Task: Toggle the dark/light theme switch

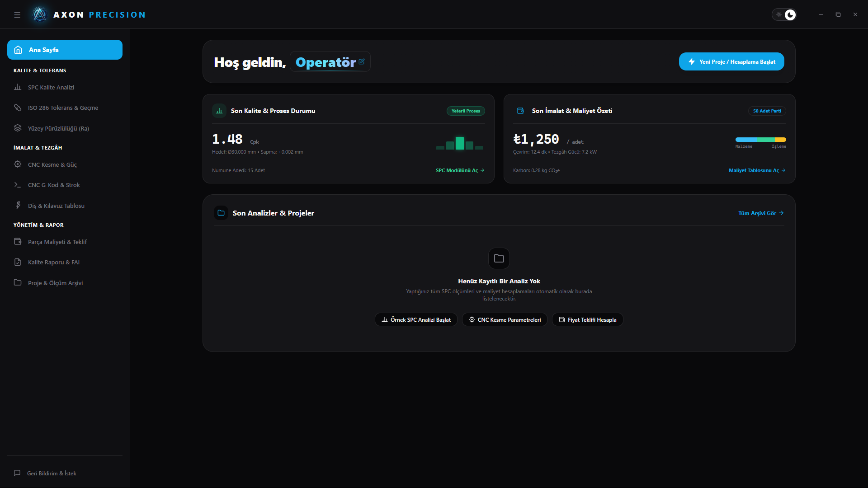Action: pyautogui.click(x=784, y=15)
